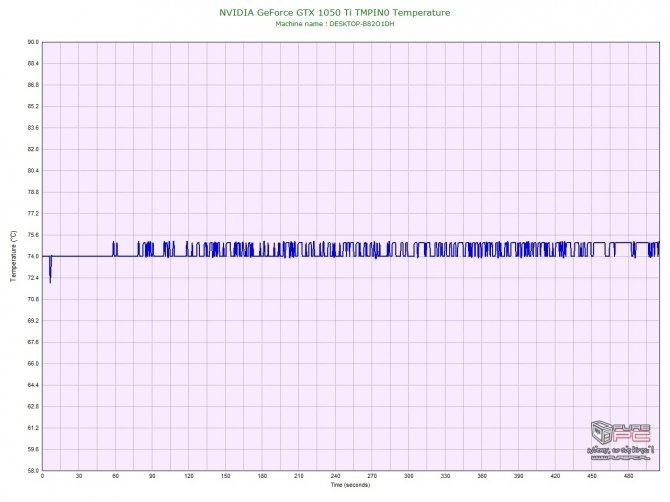Select the 69.2 y-axis value
670x502 pixels.
point(33,320)
